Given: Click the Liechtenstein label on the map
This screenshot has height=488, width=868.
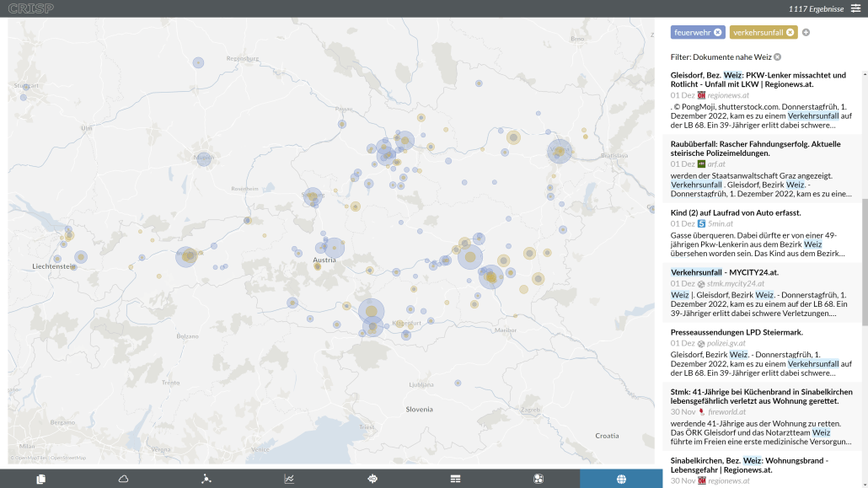Looking at the screenshot, I should click(x=54, y=266).
